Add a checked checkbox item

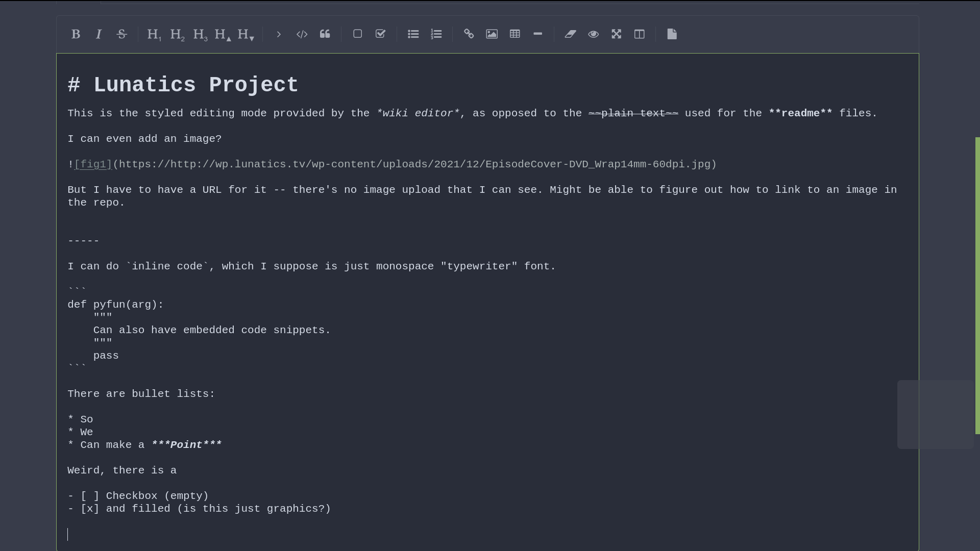pos(380,34)
